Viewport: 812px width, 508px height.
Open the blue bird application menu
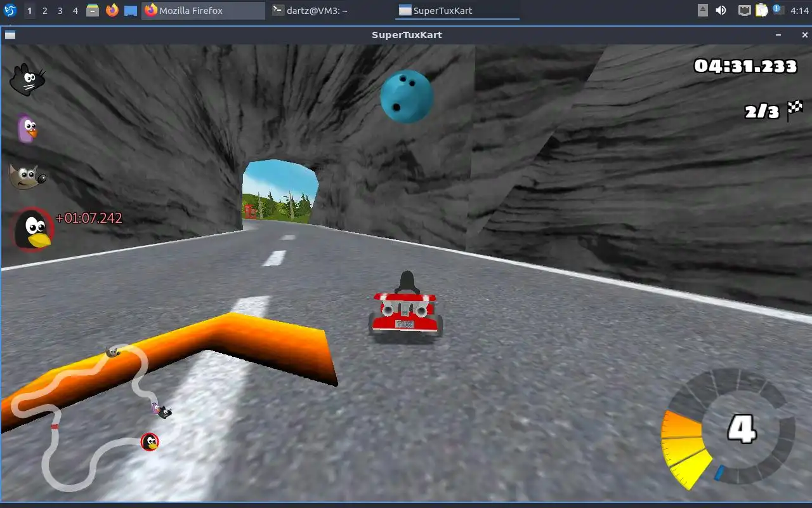coord(10,10)
